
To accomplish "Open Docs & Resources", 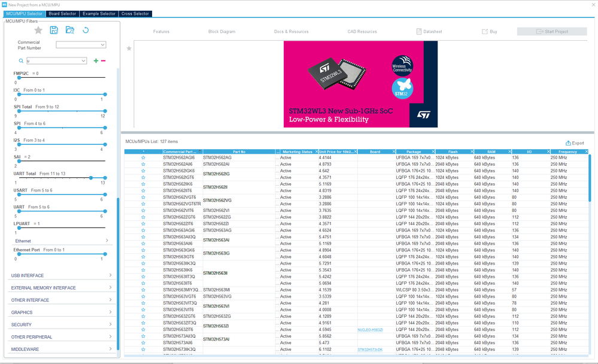I will pyautogui.click(x=291, y=32).
